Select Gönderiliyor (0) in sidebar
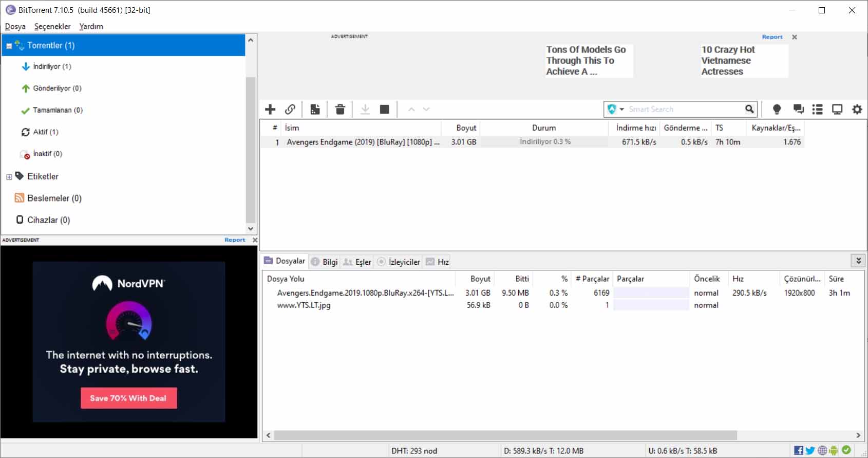Screen dimensions: 868x458 [x=57, y=88]
